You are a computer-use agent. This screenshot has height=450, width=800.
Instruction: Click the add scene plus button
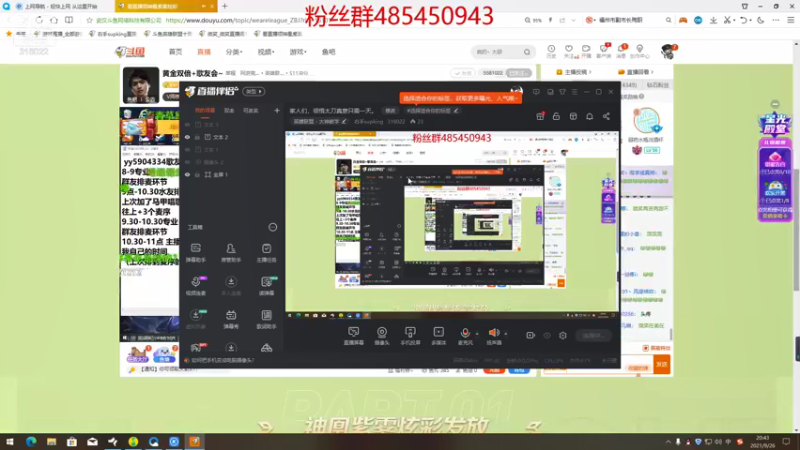point(277,110)
